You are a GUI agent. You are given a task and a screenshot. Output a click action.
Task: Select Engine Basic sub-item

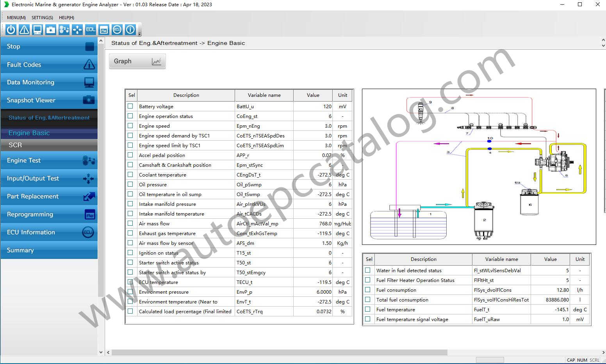[x=49, y=133]
